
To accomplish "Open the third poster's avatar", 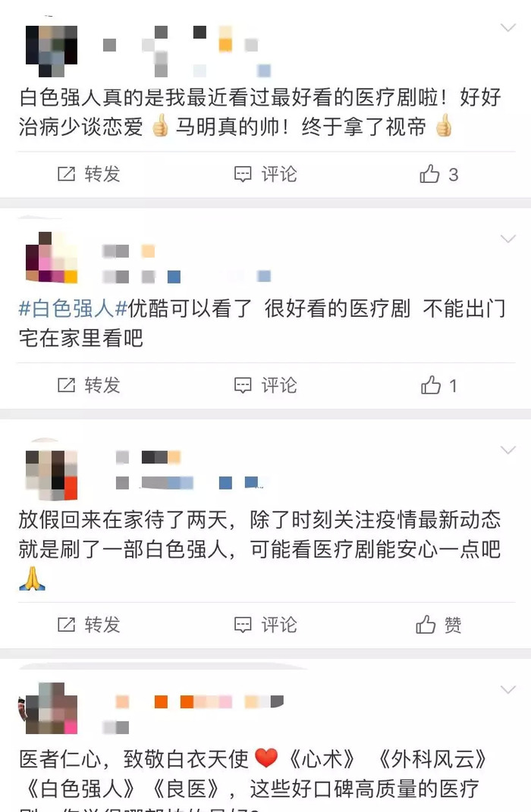I will (x=52, y=475).
